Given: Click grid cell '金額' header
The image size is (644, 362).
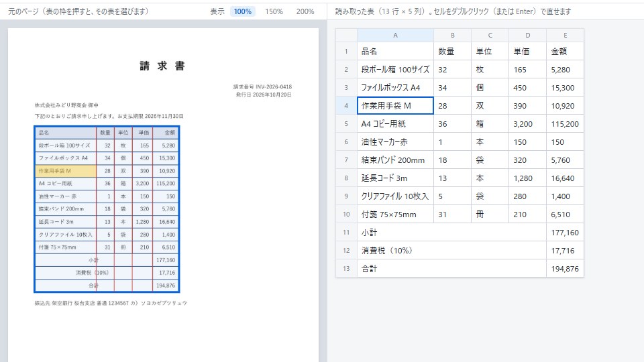Looking at the screenshot, I should tap(565, 52).
